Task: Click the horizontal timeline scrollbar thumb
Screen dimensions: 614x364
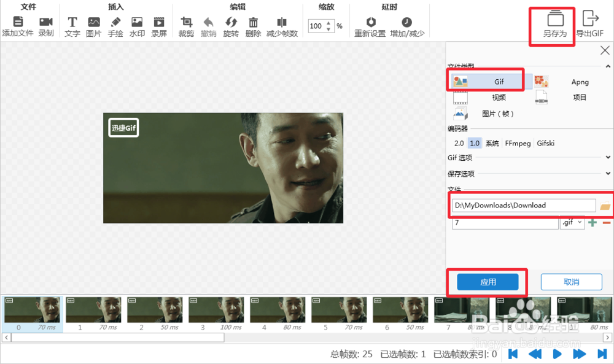Action: tap(117, 338)
